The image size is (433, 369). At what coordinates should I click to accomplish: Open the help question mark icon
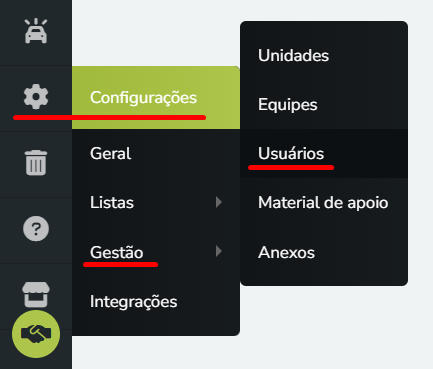(36, 228)
